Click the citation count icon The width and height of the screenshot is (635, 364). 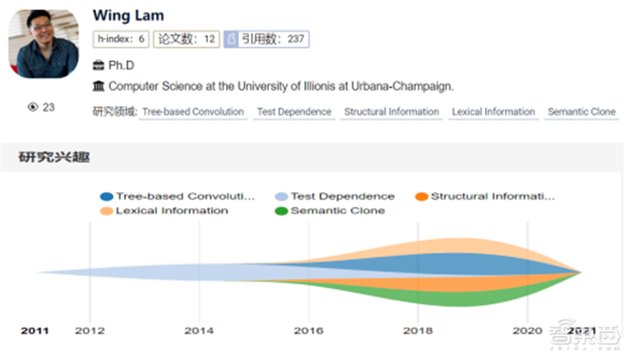[x=231, y=39]
